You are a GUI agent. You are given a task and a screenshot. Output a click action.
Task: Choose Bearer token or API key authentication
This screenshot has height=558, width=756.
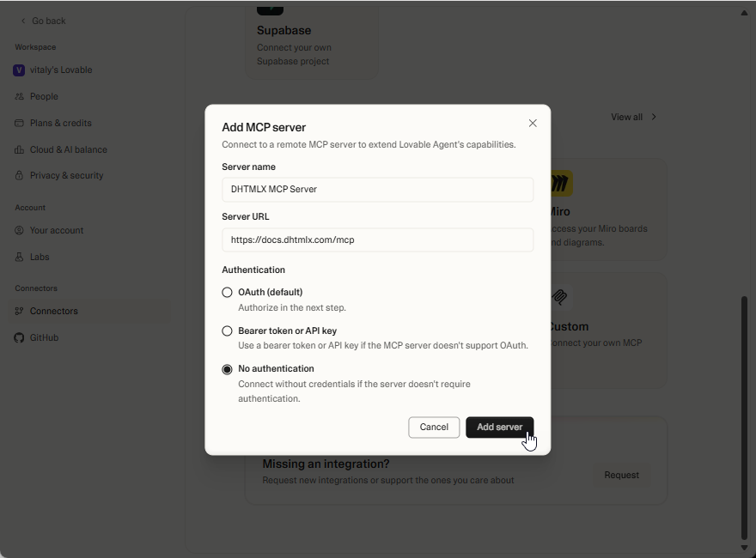[x=227, y=331]
